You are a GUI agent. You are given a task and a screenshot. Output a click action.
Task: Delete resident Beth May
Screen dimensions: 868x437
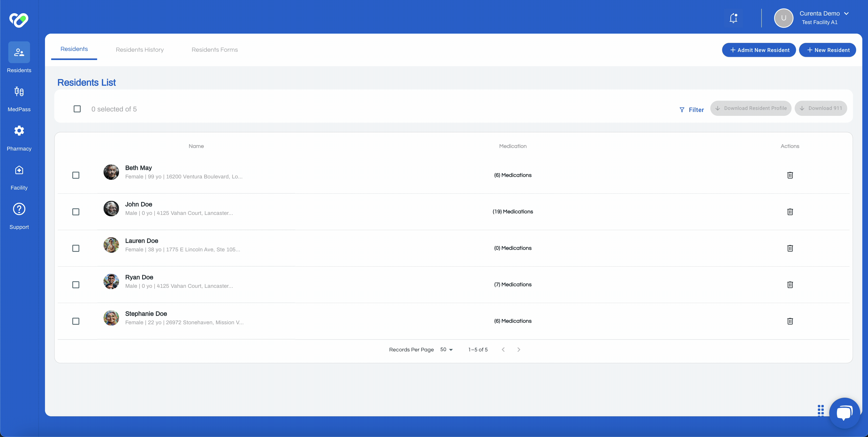(790, 175)
